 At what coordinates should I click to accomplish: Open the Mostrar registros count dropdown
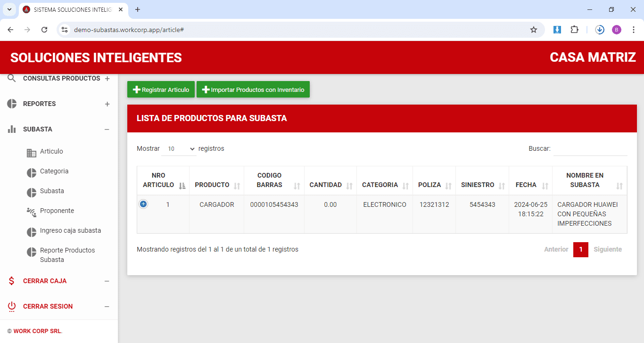[x=179, y=149]
